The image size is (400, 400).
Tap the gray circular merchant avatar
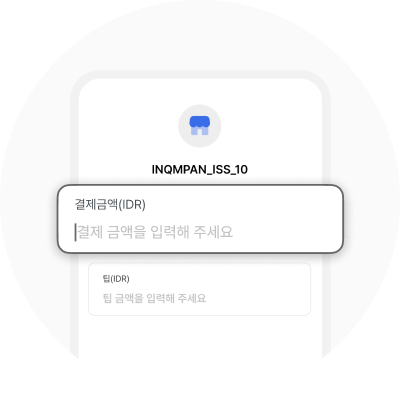[x=200, y=126]
